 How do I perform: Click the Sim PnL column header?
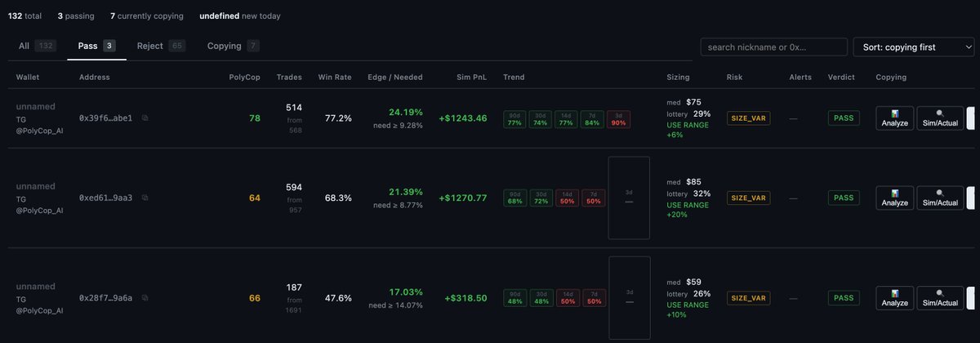pos(472,77)
